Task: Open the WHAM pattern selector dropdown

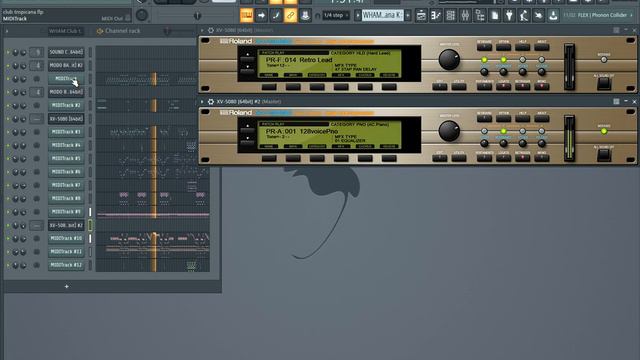Action: tap(382, 16)
